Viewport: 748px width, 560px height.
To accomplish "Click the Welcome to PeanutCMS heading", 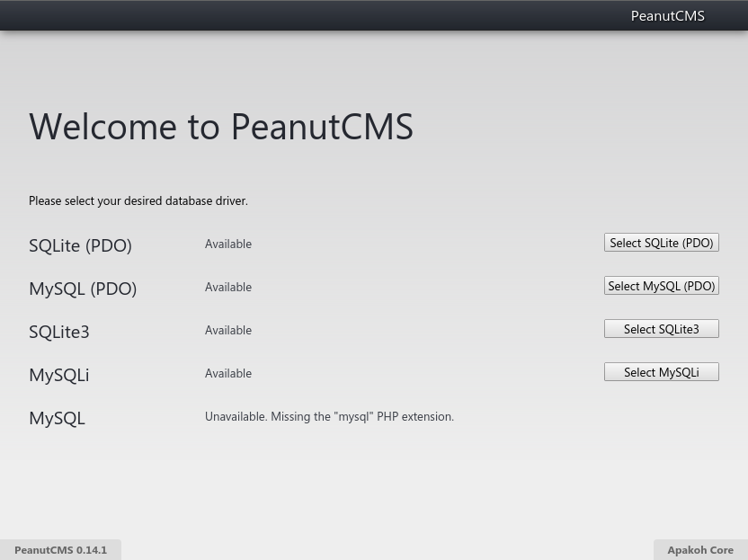I will click(221, 126).
